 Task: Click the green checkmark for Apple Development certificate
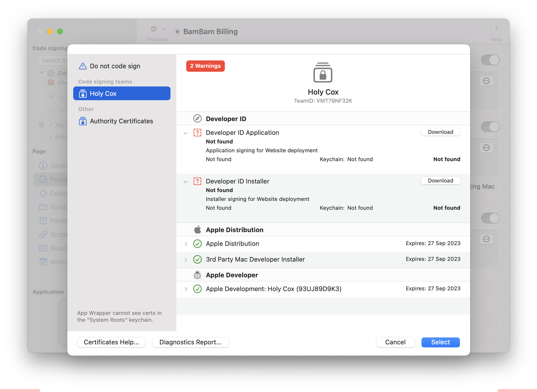[198, 289]
